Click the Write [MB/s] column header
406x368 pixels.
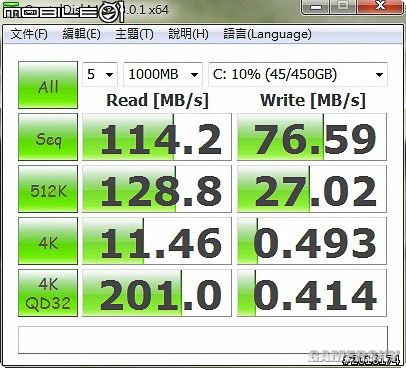point(313,100)
